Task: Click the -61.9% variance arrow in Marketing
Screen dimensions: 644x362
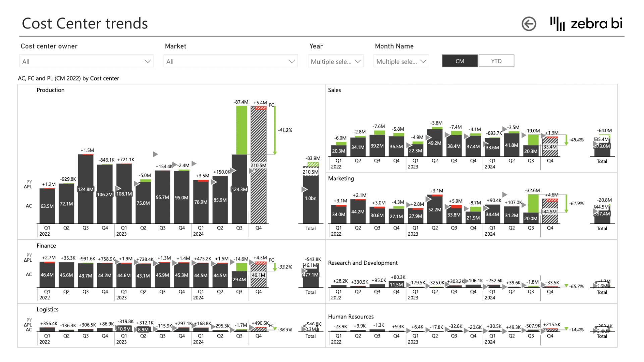Action: (x=566, y=203)
